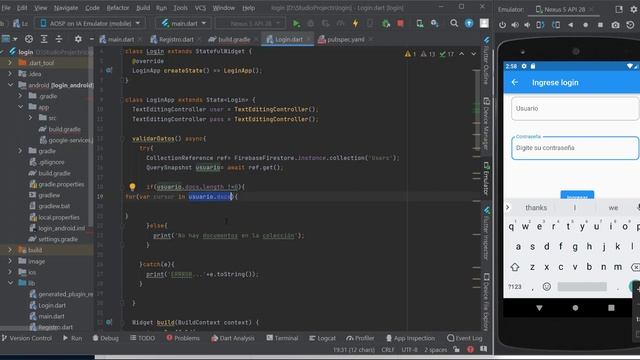Open the Problems tool window
640x360 pixels.
coord(183,338)
